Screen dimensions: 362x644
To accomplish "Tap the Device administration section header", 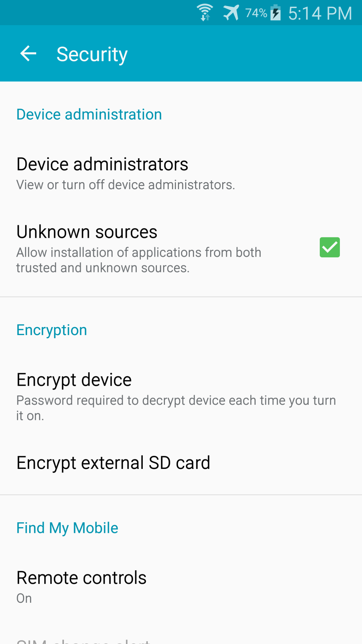I will point(89,115).
